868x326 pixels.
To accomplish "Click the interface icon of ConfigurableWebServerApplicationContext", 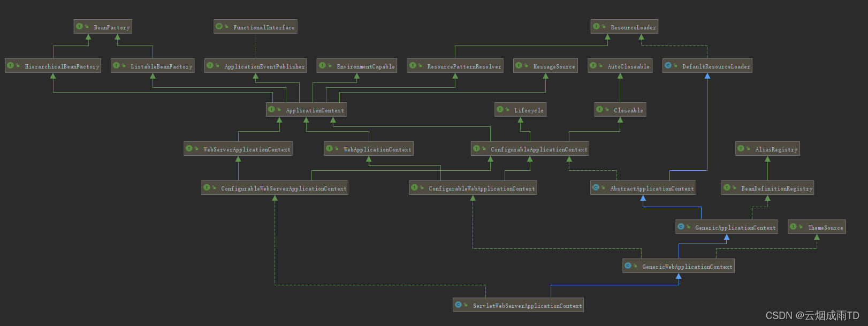I will tap(207, 187).
